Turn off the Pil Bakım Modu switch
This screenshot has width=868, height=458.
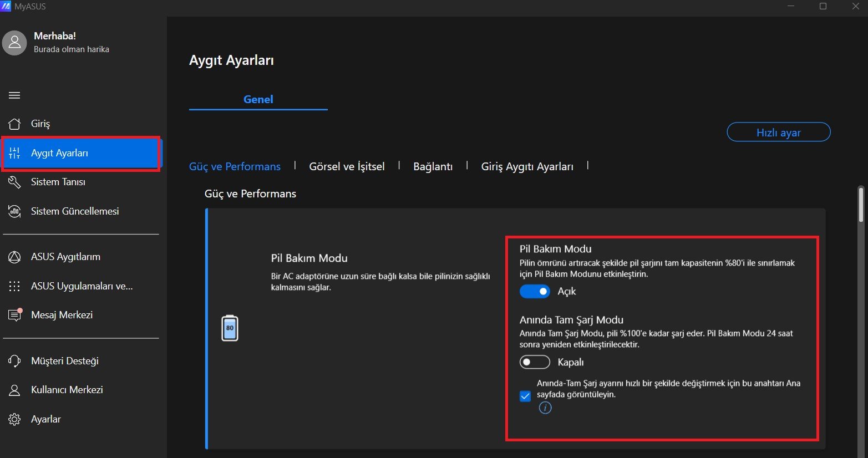(535, 291)
